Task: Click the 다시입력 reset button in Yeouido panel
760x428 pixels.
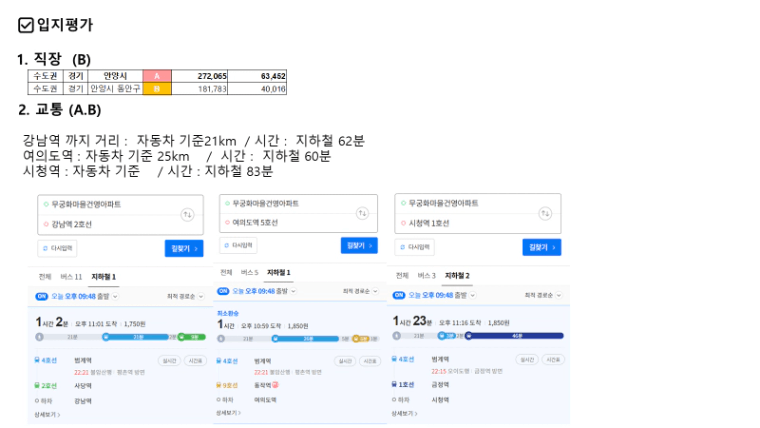Action: click(238, 245)
